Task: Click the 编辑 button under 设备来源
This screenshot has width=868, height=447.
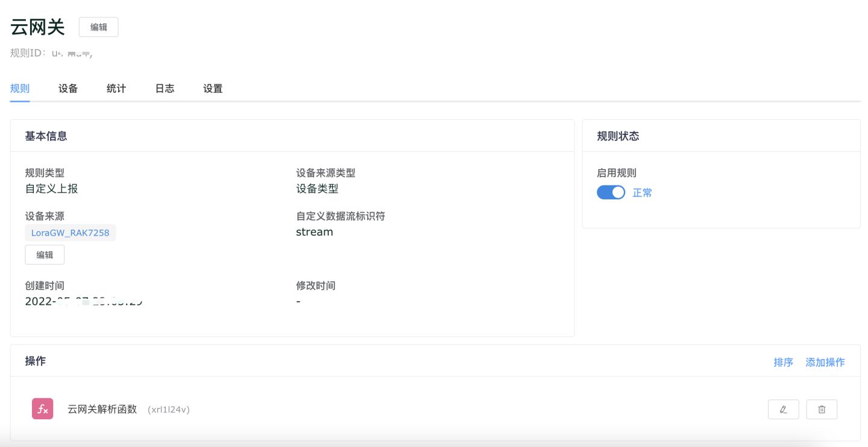Action: pyautogui.click(x=45, y=254)
